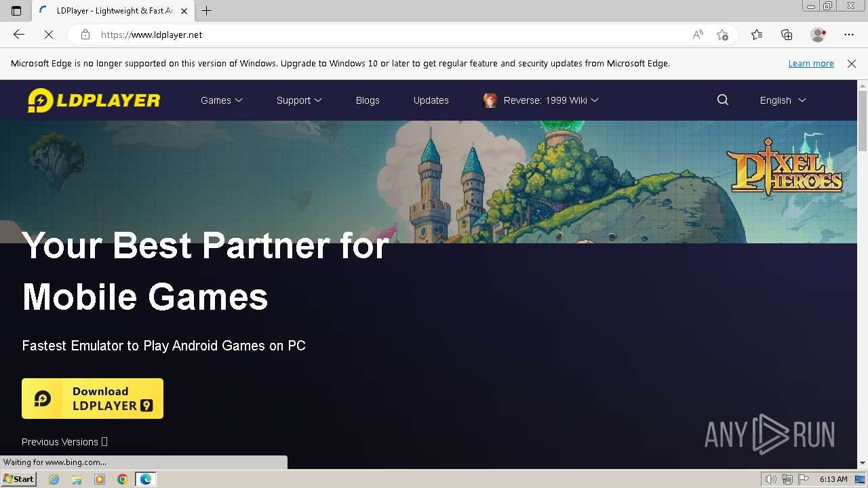Click the Pixel Heroes banner logo
The image size is (868, 488).
[784, 166]
